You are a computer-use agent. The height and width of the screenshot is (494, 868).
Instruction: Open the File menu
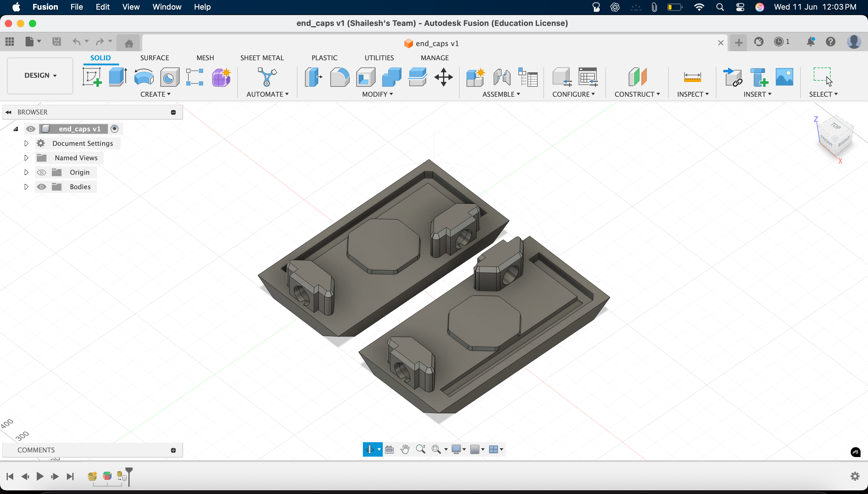(x=77, y=7)
